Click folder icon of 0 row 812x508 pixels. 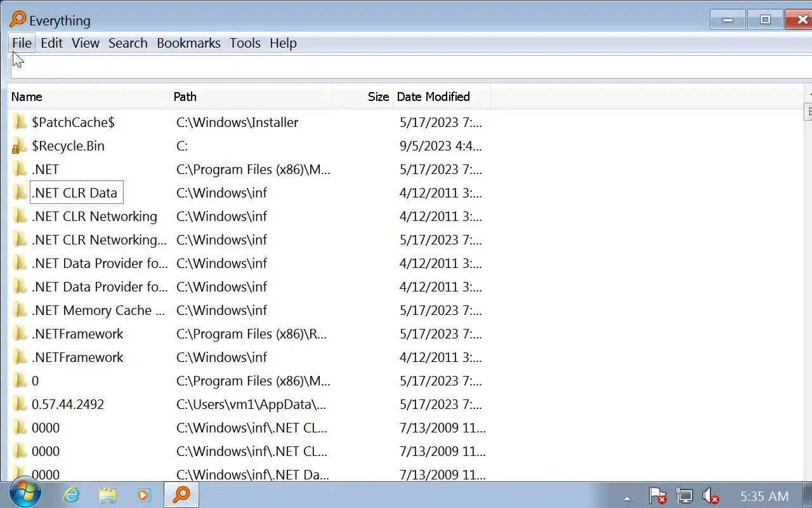click(x=20, y=381)
